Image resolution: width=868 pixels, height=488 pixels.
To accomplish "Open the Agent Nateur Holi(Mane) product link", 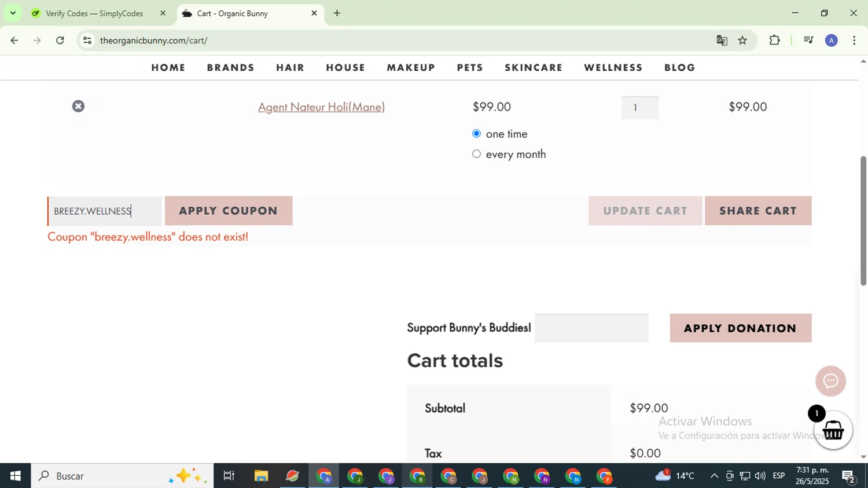I will 321,107.
